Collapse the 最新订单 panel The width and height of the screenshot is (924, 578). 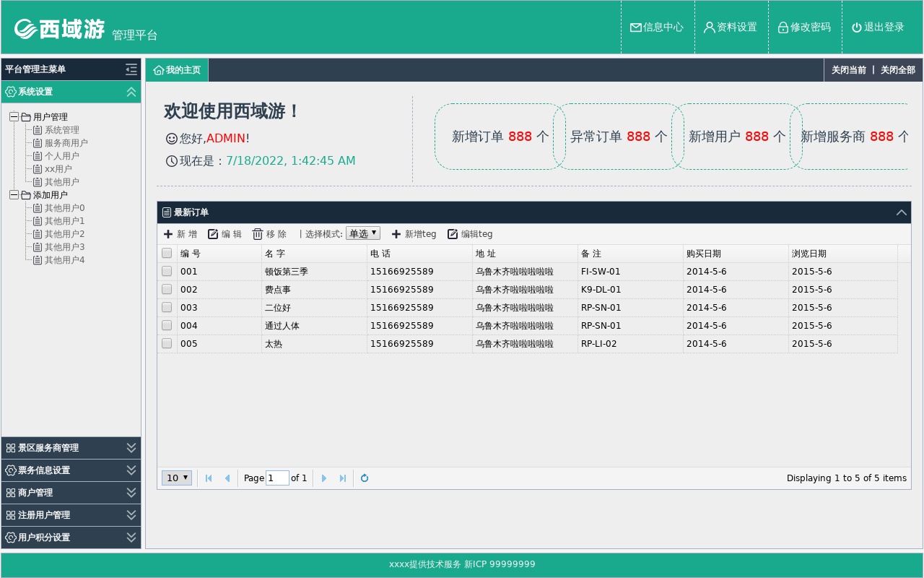pos(901,212)
